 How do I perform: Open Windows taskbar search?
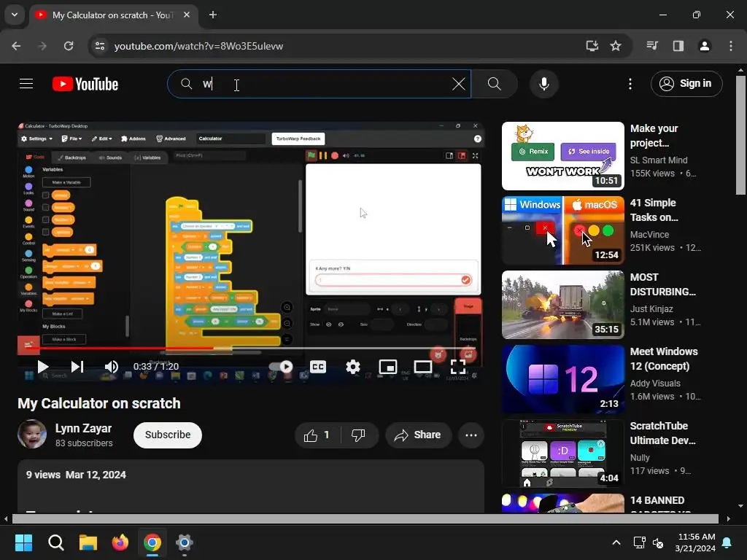[x=55, y=542]
